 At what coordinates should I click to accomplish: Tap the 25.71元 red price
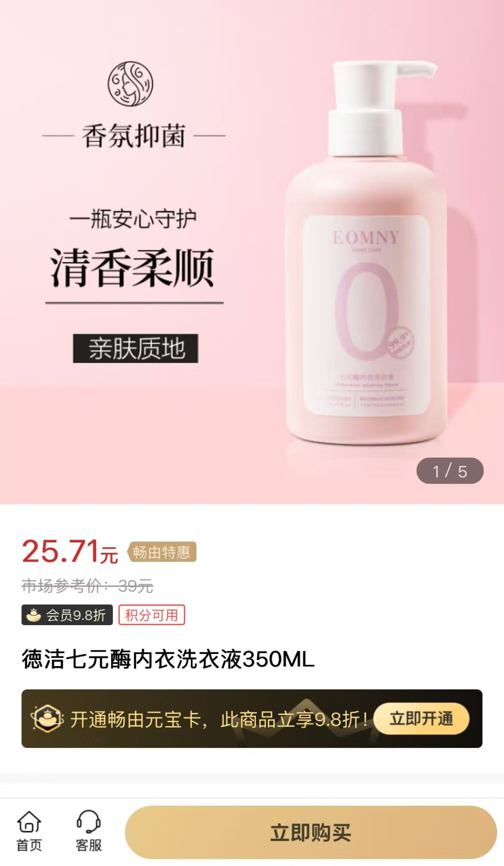click(x=70, y=551)
